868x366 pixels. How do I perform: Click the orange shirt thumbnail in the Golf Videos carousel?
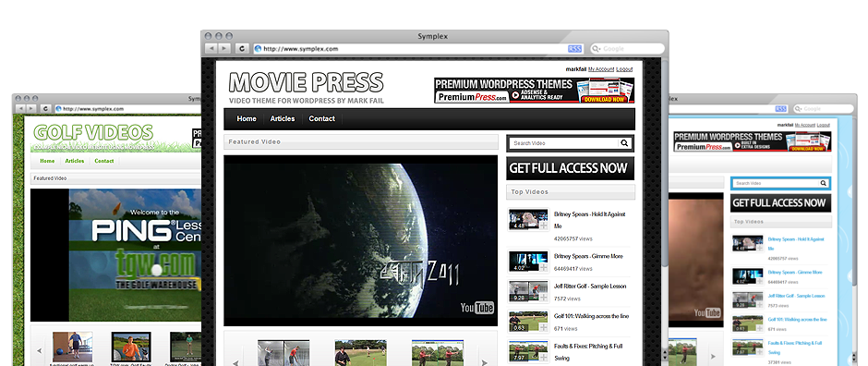point(131,347)
